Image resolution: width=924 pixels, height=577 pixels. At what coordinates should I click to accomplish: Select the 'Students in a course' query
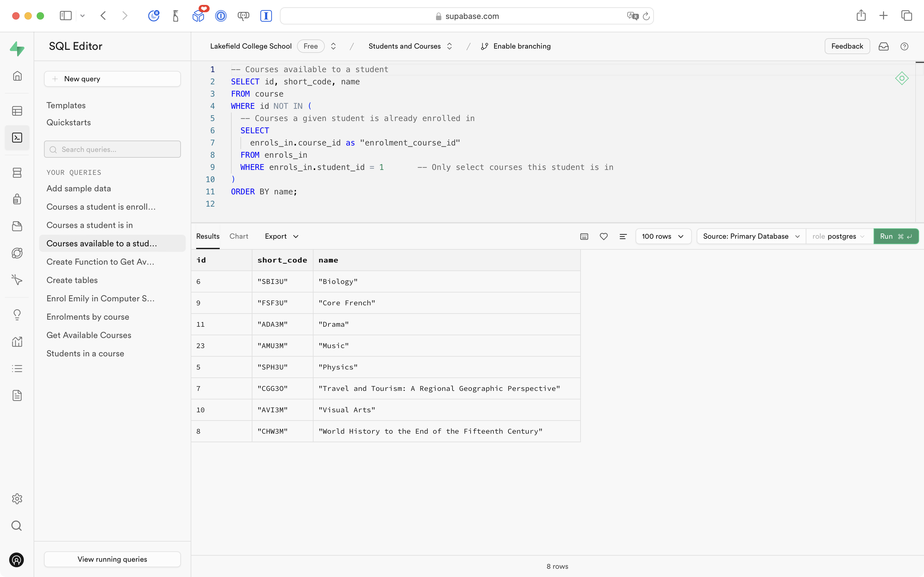click(85, 353)
